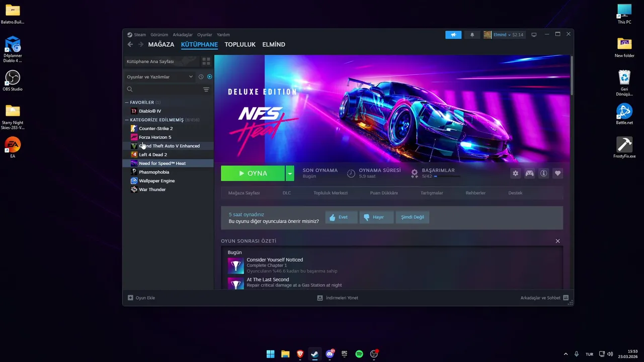Recommend the game with Evet

pos(341,217)
